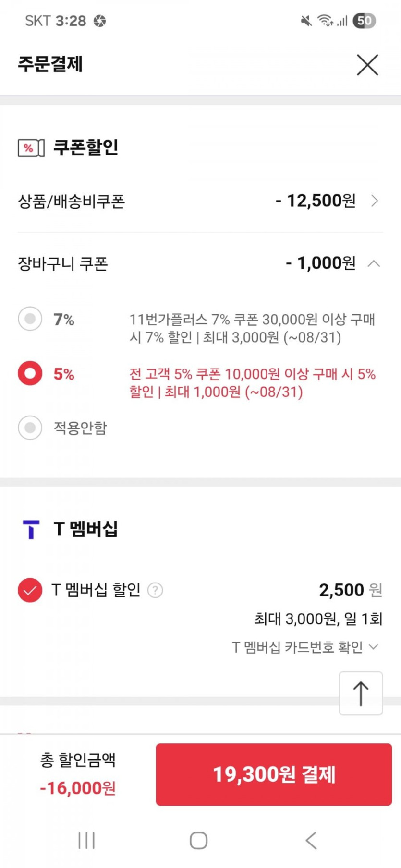The height and width of the screenshot is (868, 401).
Task: Tap the 상품/배송비쿠폰 row label
Action: point(72,201)
